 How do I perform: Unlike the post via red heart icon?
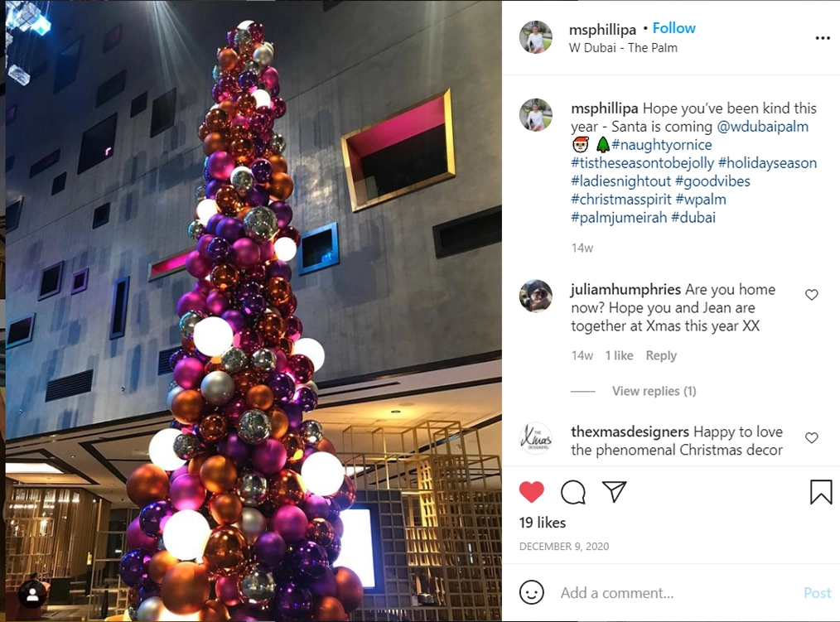532,492
